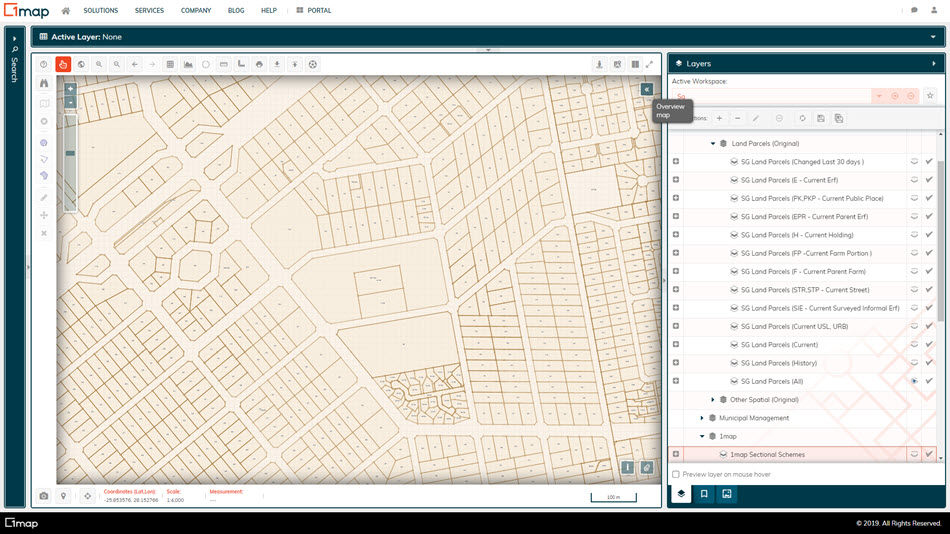Screen dimensions: 950x534
Task: Click the star favourite workspace icon
Action: [930, 96]
